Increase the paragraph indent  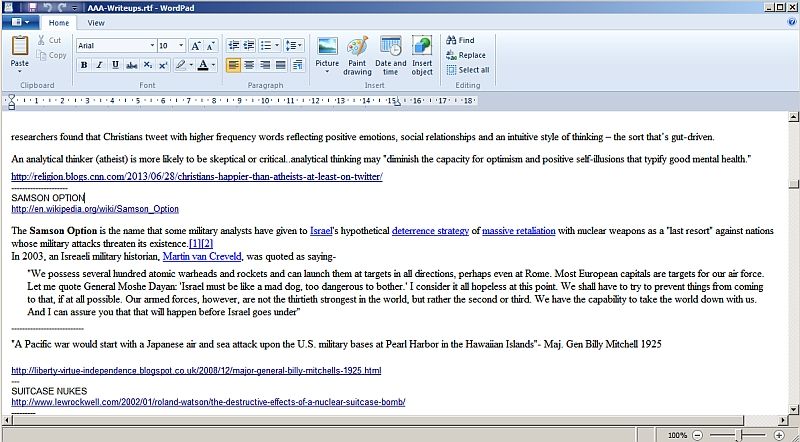[249, 45]
